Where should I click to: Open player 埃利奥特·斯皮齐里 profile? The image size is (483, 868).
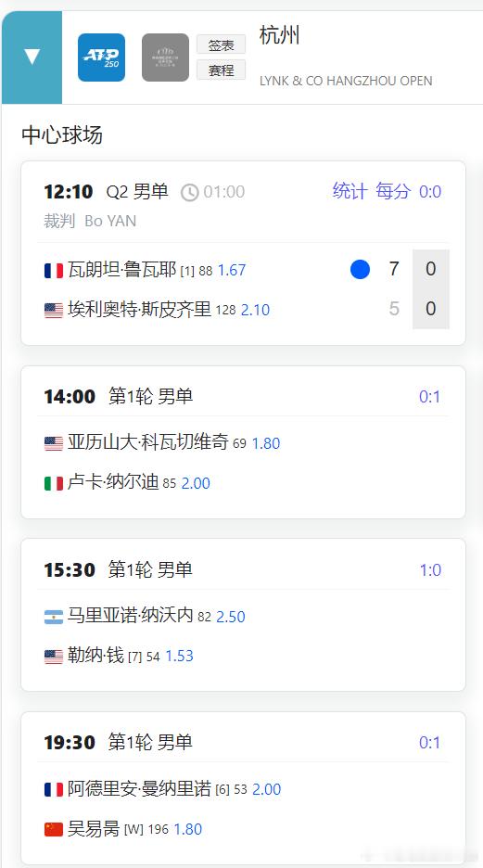[x=139, y=309]
